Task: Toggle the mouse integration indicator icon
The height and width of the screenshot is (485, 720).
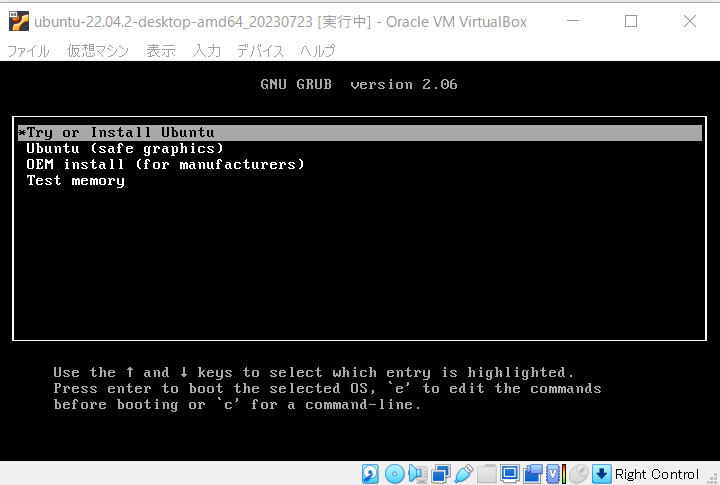Action: (578, 474)
